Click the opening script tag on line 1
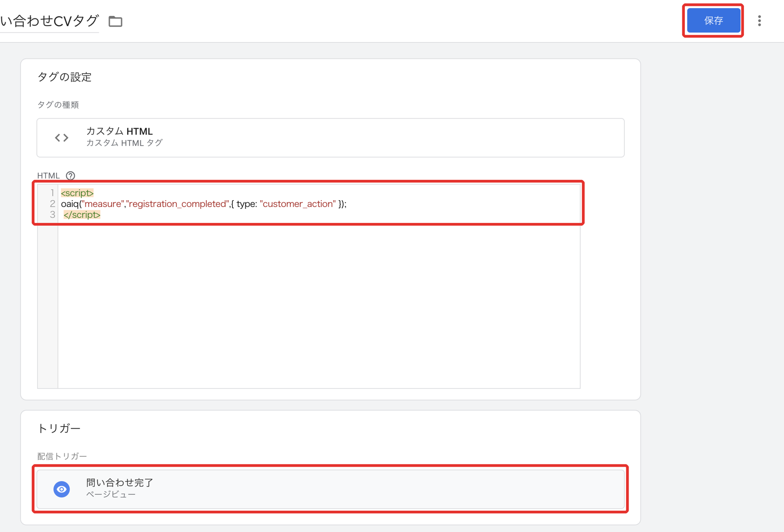Viewport: 784px width, 532px height. tap(77, 193)
